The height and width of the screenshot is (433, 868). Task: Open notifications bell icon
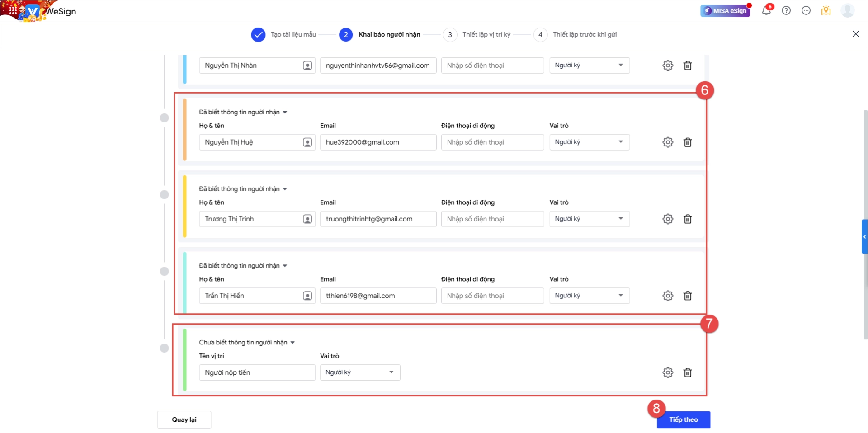pos(766,10)
